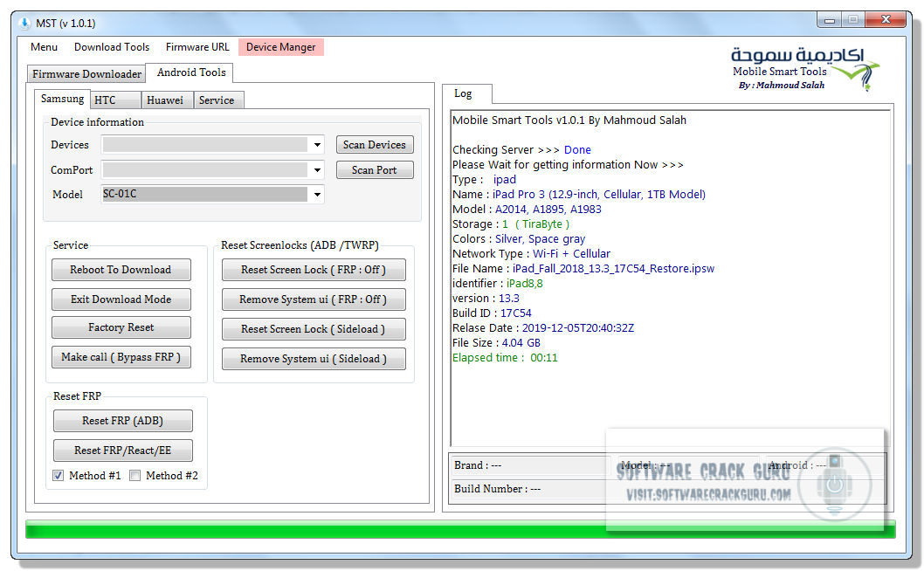Open the Model dropdown showing SC-01C
Screen dimensions: 924x571
click(x=317, y=195)
